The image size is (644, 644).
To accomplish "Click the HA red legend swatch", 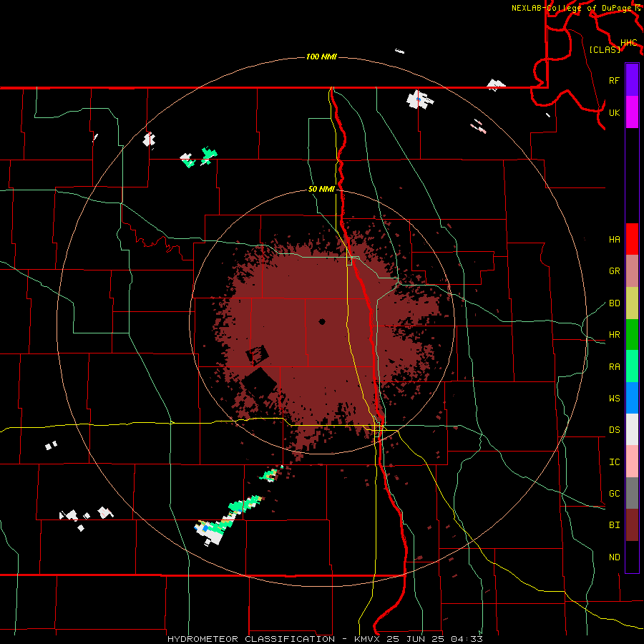I will click(x=632, y=239).
